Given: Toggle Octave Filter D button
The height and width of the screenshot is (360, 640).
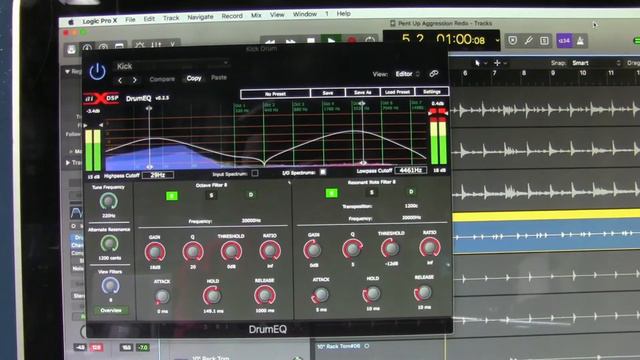Looking at the screenshot, I should click(251, 195).
